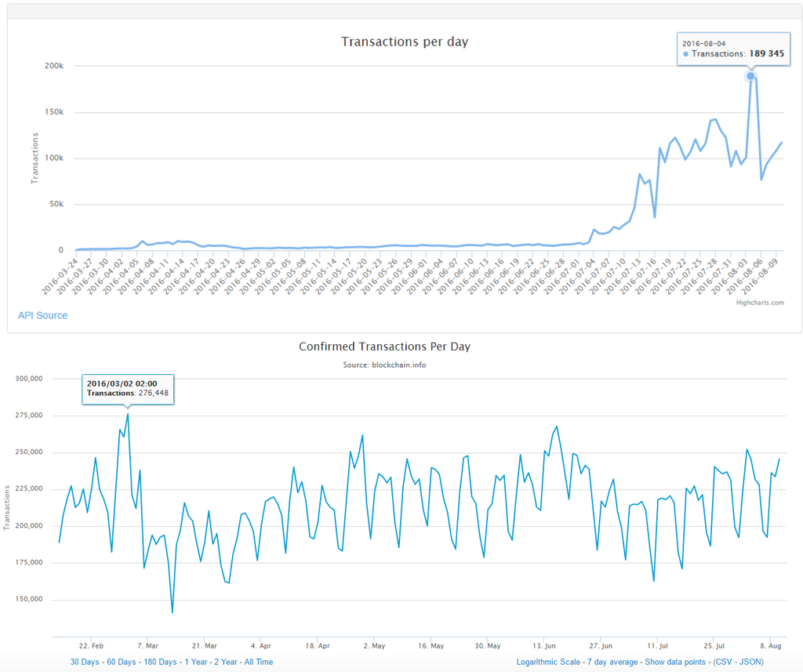803x672 pixels.
Task: Click the '13. Jun' x-axis label
Action: coord(544,646)
